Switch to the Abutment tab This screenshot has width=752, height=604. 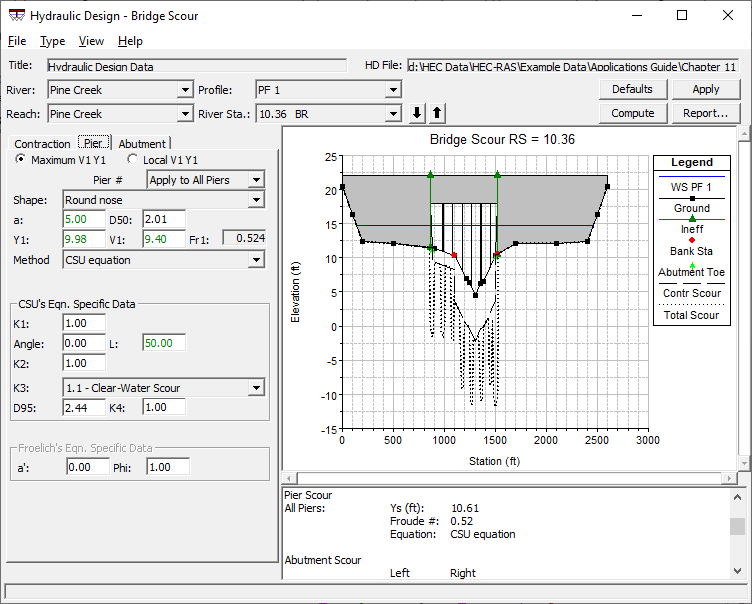pyautogui.click(x=142, y=144)
